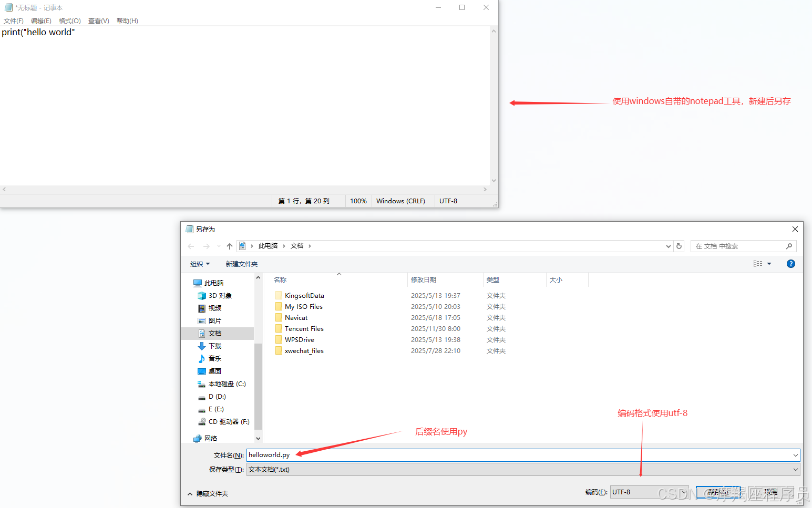Open the 帮助(H) menu in Notepad
The image size is (812, 508).
tap(127, 21)
